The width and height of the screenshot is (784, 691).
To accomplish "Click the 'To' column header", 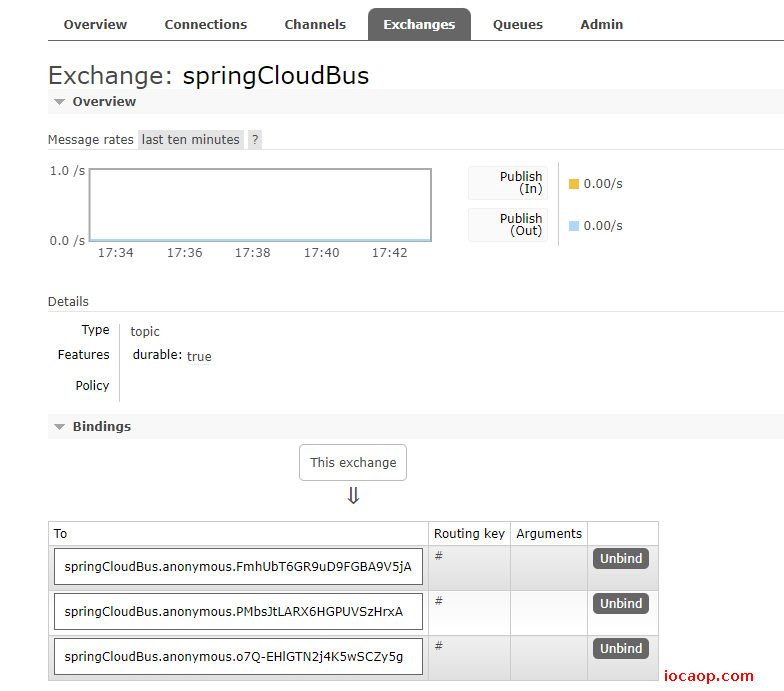I will tap(60, 534).
